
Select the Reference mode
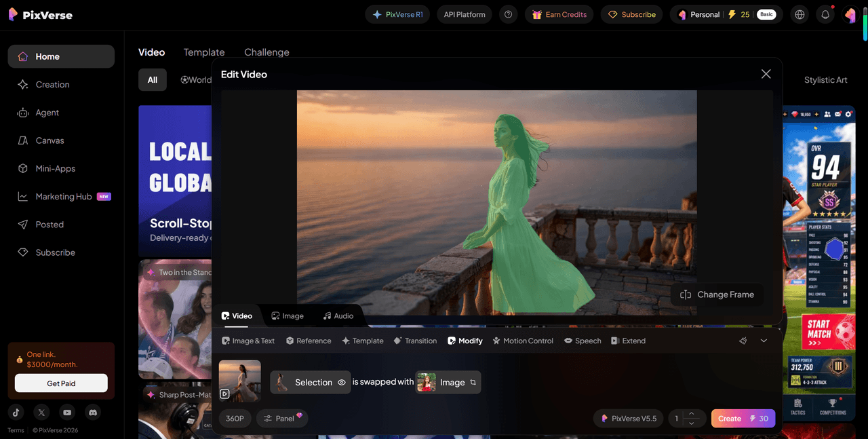[x=309, y=341]
